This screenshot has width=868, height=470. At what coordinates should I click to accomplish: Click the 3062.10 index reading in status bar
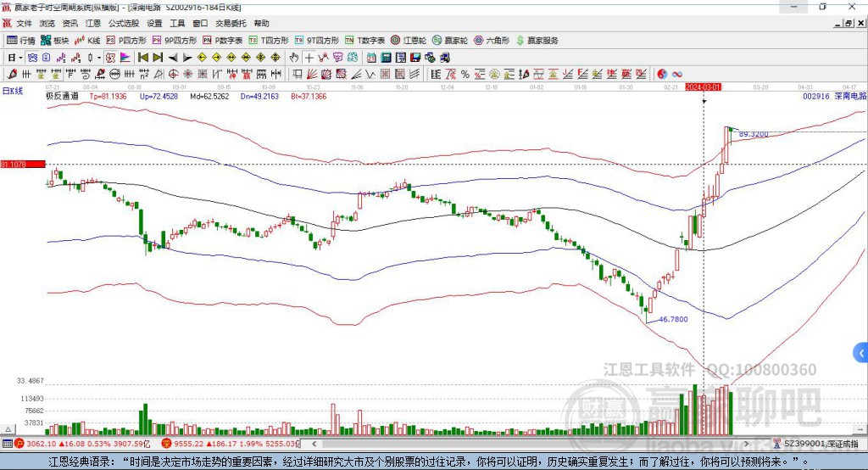coord(41,444)
